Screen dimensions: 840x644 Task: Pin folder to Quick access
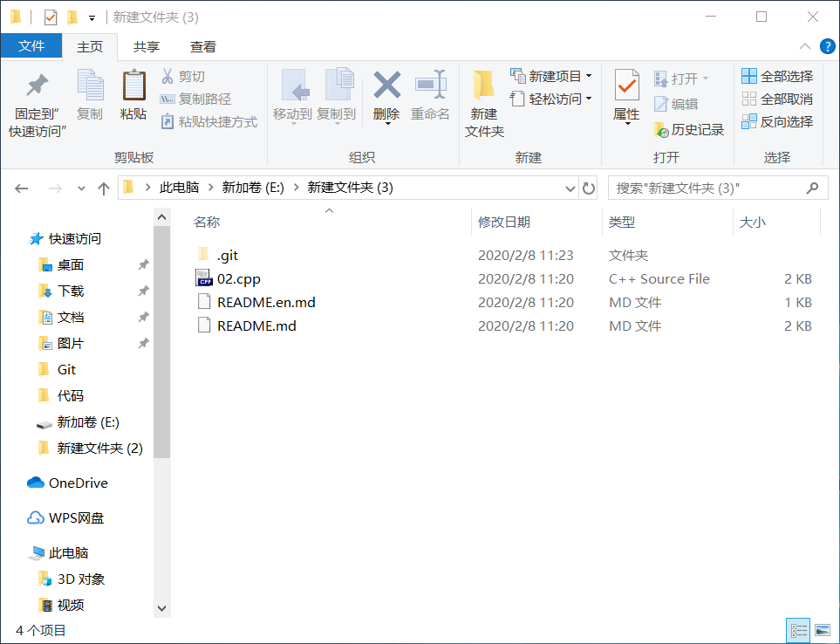point(37,104)
